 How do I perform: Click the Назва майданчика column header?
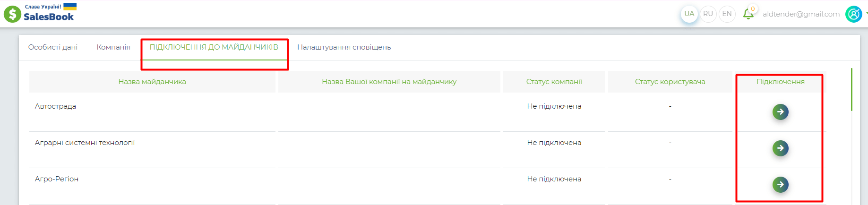pos(152,82)
